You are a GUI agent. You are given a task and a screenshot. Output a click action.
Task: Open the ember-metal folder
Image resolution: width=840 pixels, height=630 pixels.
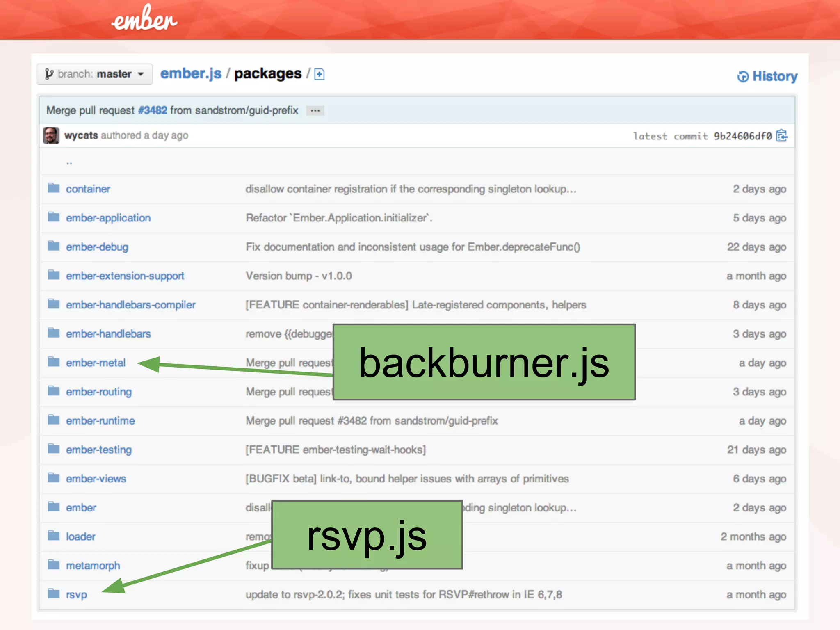tap(96, 363)
